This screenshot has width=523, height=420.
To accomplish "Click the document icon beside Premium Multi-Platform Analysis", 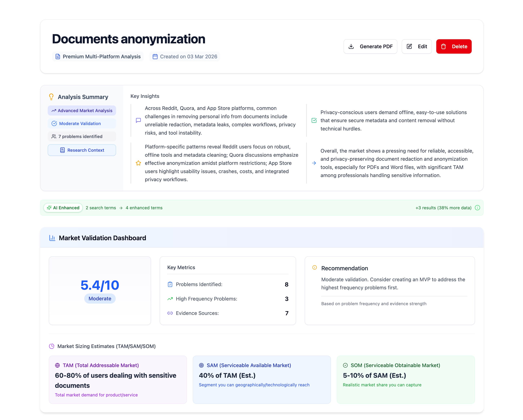I will pyautogui.click(x=58, y=57).
